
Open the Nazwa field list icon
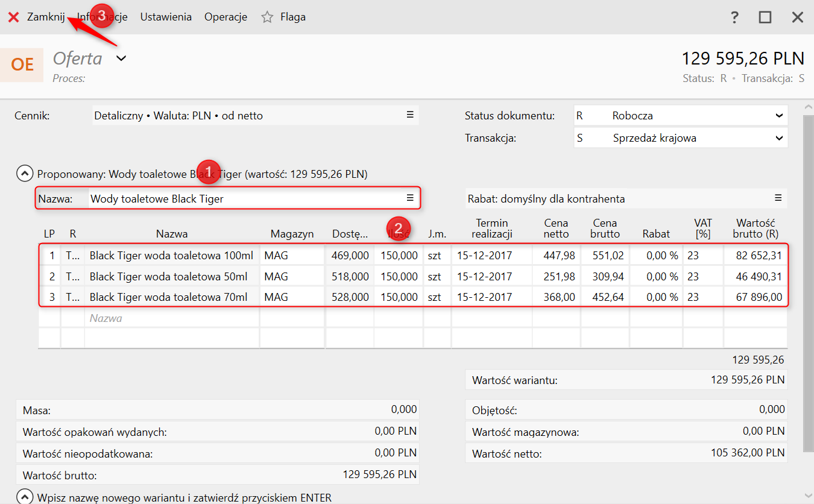tap(410, 198)
